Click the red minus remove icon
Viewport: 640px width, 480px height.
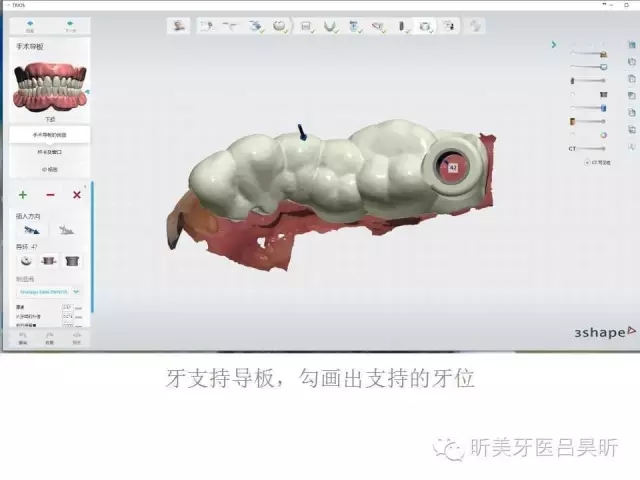[50, 194]
